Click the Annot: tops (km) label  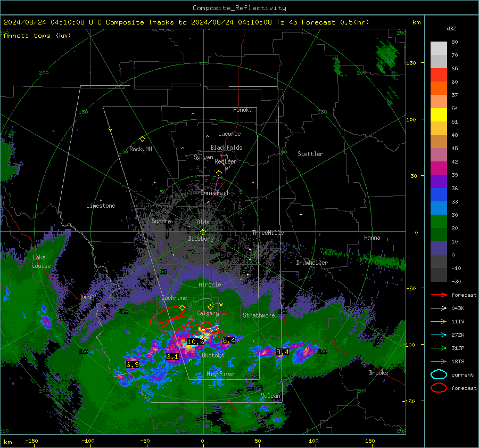pyautogui.click(x=37, y=36)
